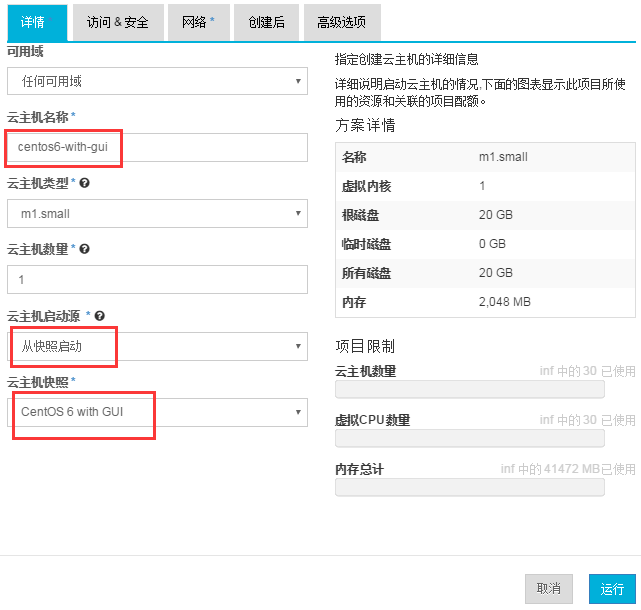Viewport: 641px width, 610px height.
Task: Click the 根磁盘 row in 方案详情 table
Action: [485, 215]
